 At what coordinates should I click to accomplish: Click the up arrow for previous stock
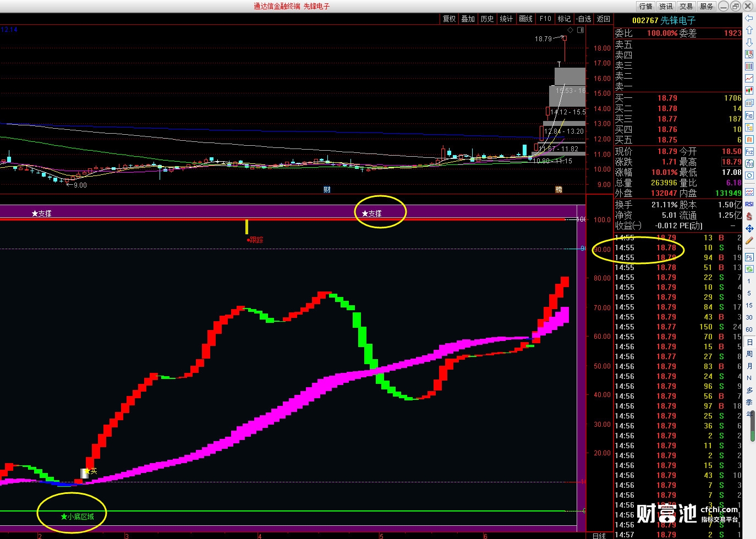click(x=749, y=30)
